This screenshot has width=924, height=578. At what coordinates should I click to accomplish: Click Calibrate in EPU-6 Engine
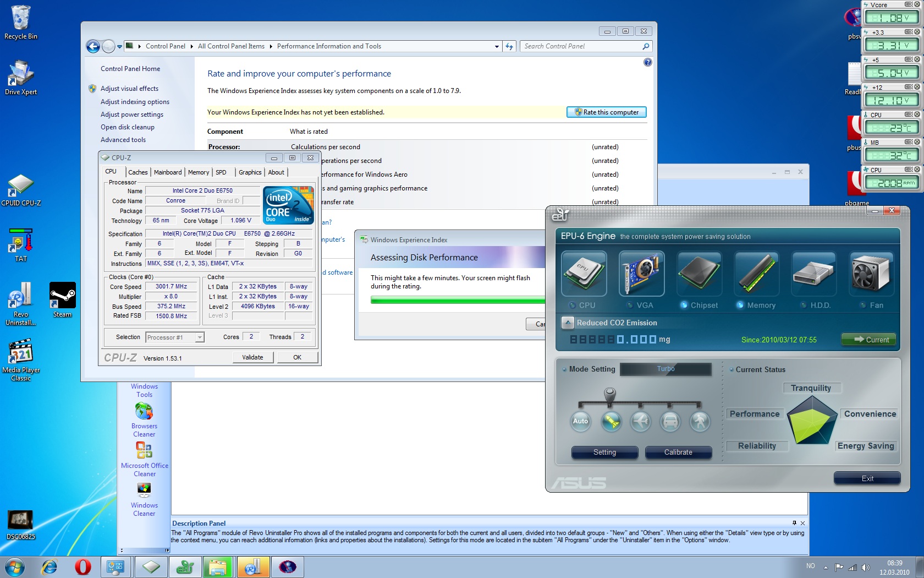[x=678, y=452]
